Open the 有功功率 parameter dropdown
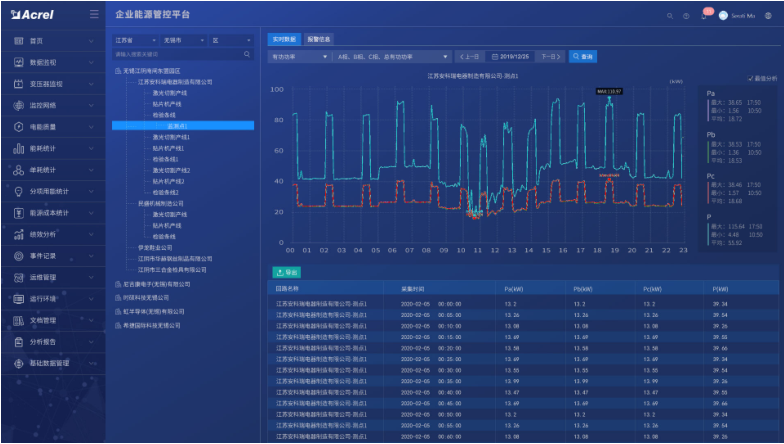This screenshot has width=784, height=444. [299, 56]
